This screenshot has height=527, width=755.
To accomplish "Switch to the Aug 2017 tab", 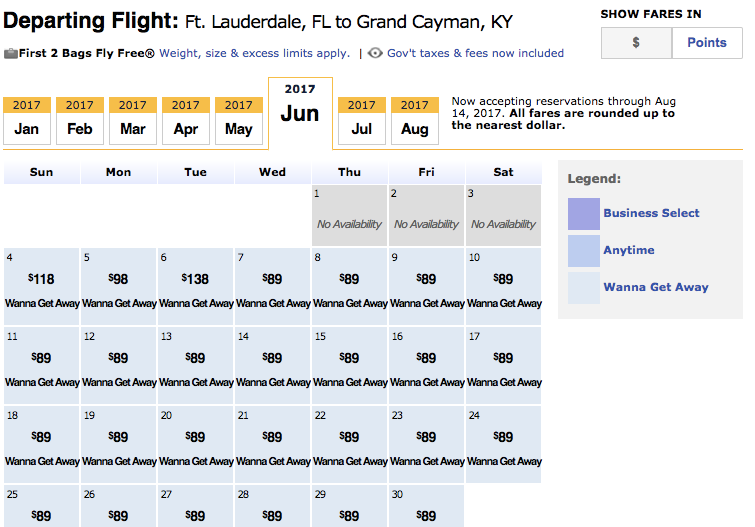I will point(415,120).
